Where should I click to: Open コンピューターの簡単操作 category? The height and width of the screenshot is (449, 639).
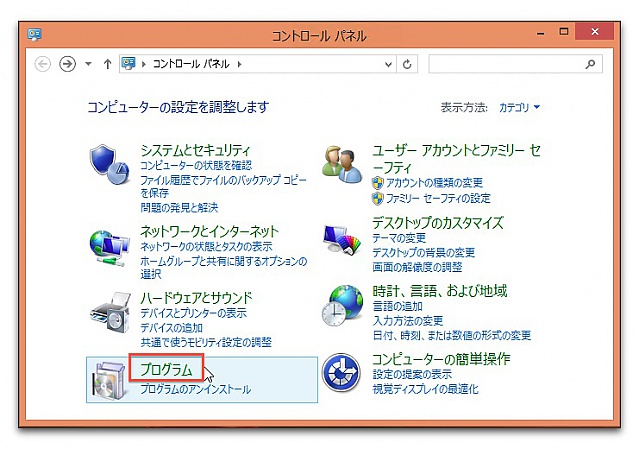tap(441, 359)
